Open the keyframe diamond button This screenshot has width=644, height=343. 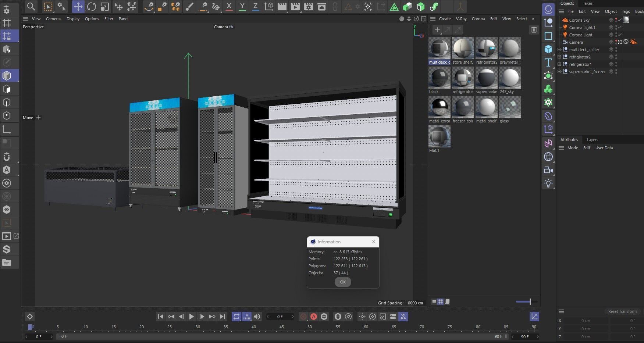click(30, 317)
